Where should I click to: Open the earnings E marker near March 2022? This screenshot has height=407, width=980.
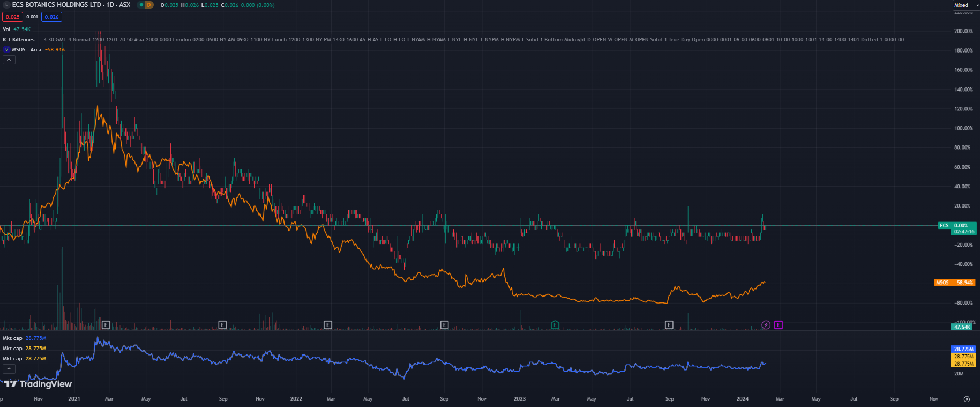point(328,325)
